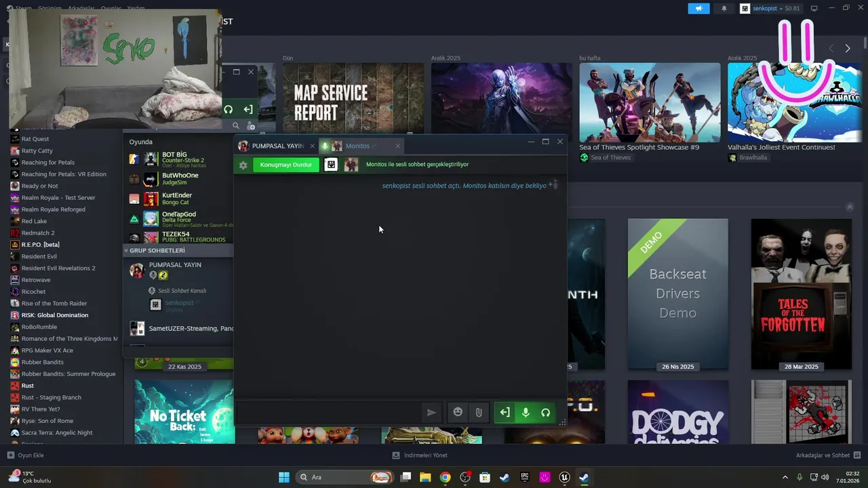
Task: Click Oyun Ekle add game button
Action: click(x=26, y=455)
